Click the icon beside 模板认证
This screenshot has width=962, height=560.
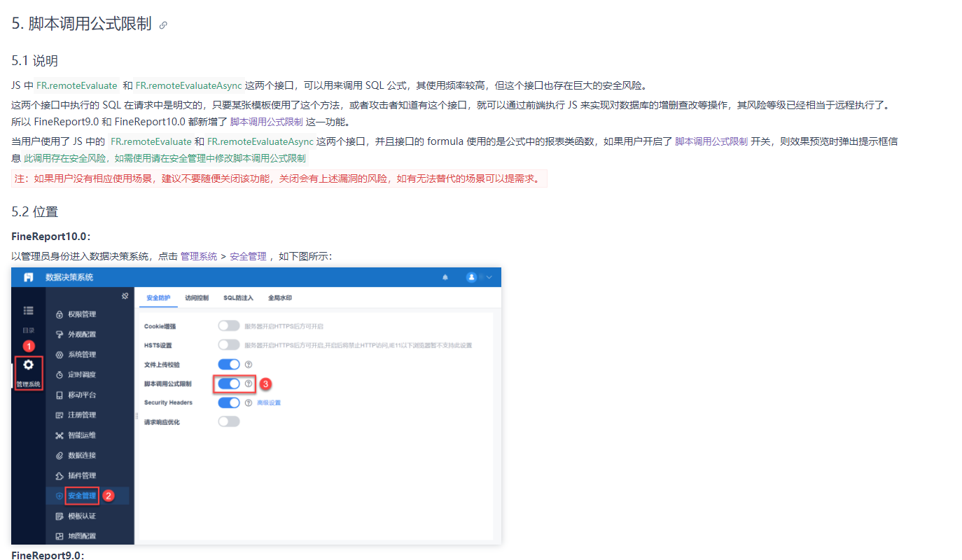pyautogui.click(x=60, y=516)
